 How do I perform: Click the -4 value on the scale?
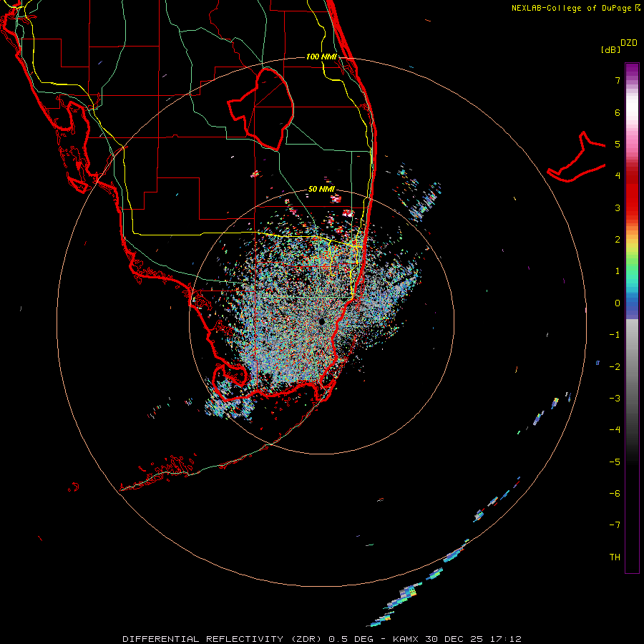pyautogui.click(x=615, y=430)
